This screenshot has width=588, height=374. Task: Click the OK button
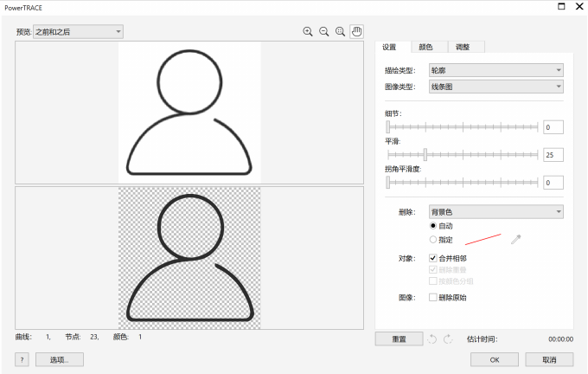point(495,360)
